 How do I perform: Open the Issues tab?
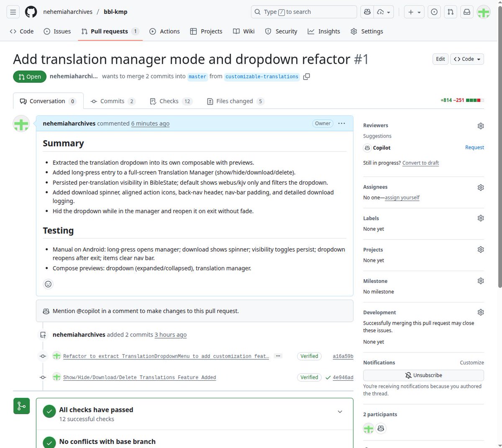(57, 31)
